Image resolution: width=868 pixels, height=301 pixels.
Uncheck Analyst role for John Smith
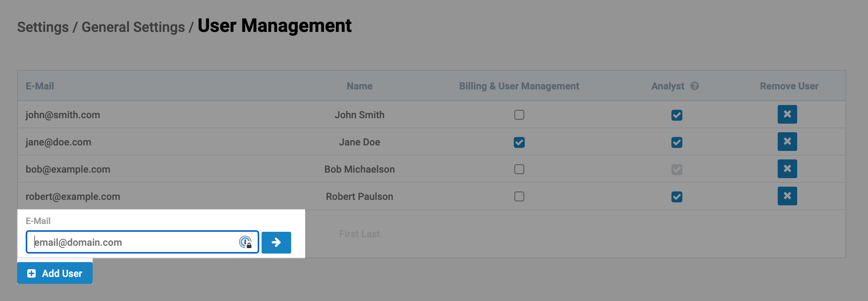pos(677,115)
